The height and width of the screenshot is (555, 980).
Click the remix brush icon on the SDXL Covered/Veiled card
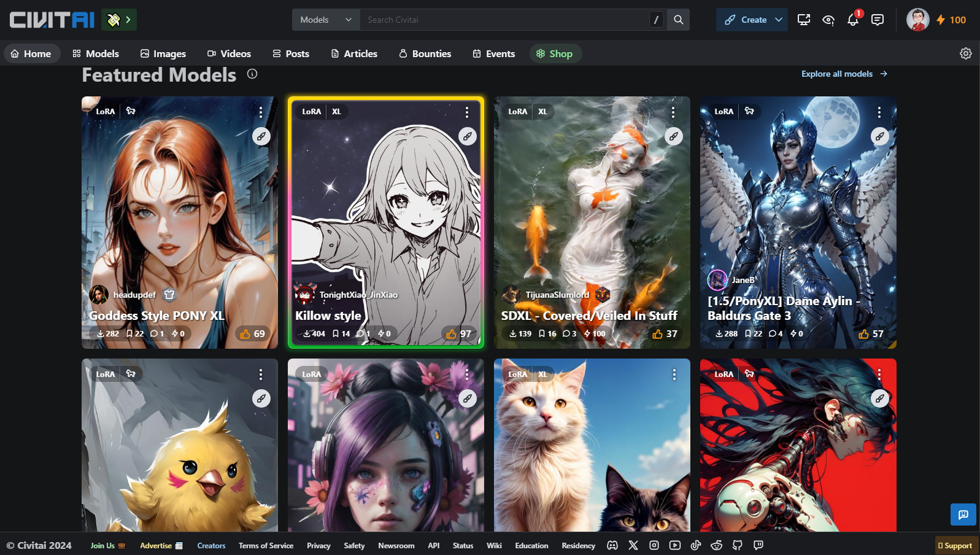(x=674, y=136)
